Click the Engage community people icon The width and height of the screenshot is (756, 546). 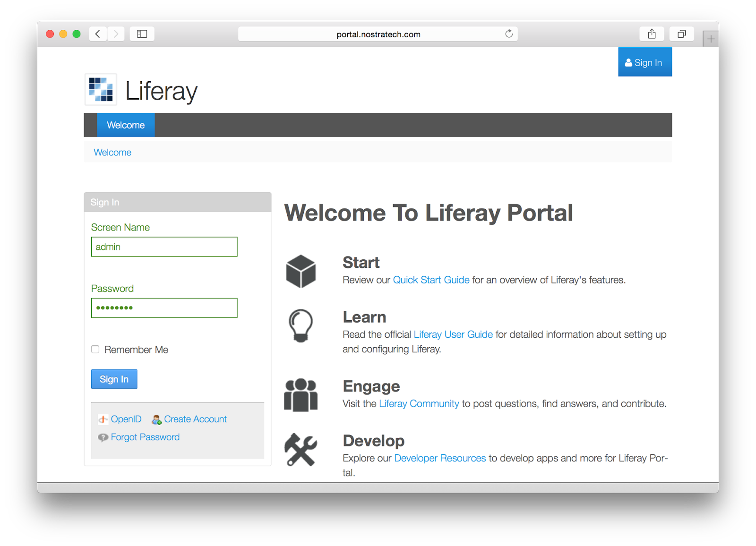click(301, 395)
